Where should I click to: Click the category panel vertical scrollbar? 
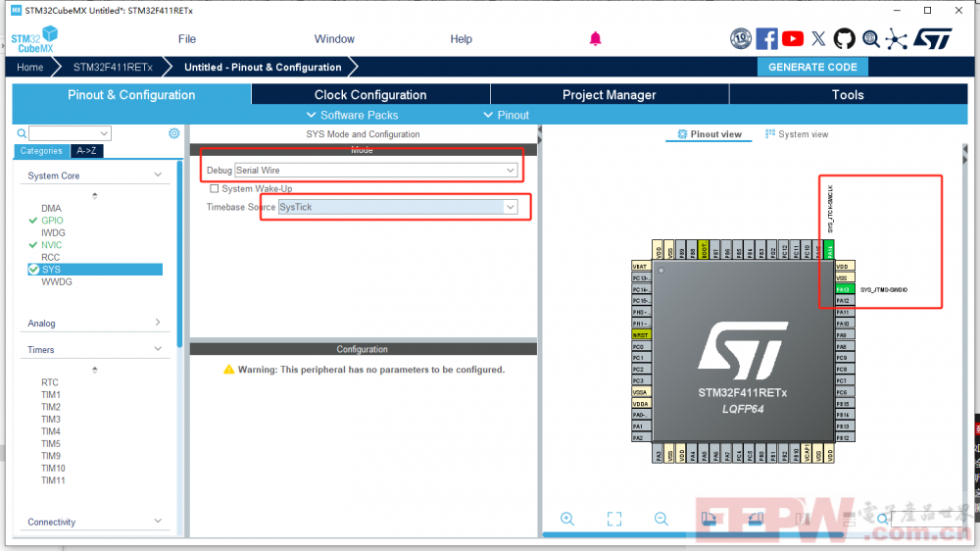pyautogui.click(x=180, y=254)
